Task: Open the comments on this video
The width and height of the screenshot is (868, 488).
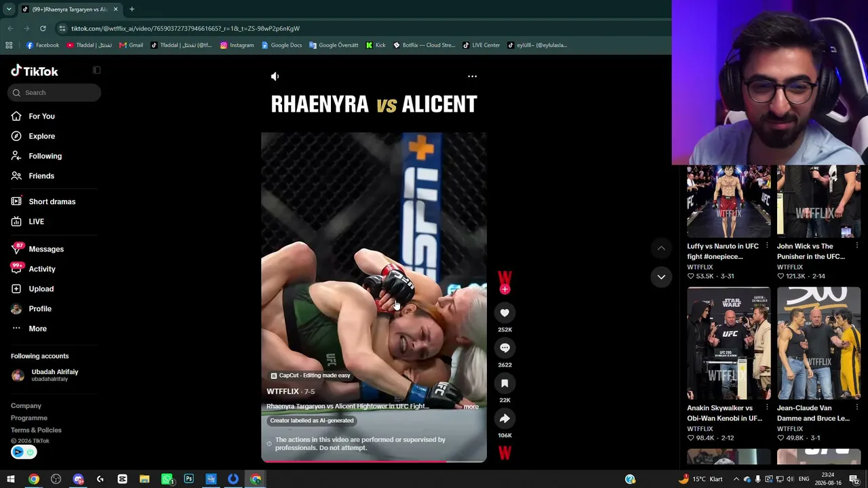Action: point(505,348)
